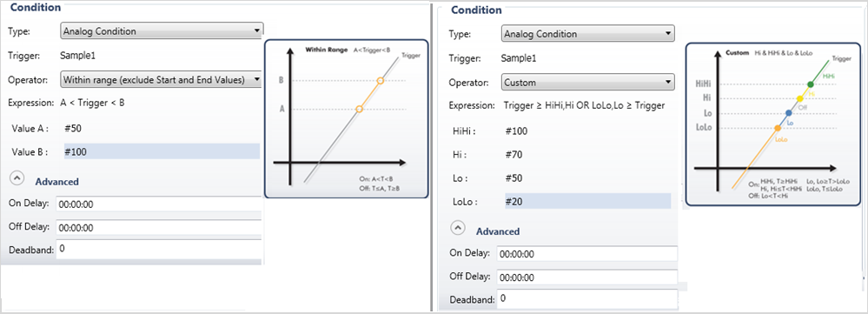The height and width of the screenshot is (314, 868).
Task: Collapse the left Advanced section chevron
Action: (x=17, y=179)
